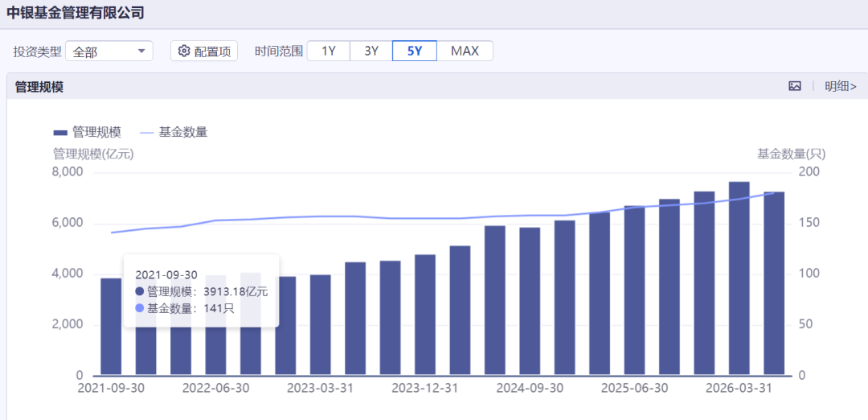The height and width of the screenshot is (420, 868).
Task: Click the bar above the 2024-09-30 label
Action: point(530,302)
